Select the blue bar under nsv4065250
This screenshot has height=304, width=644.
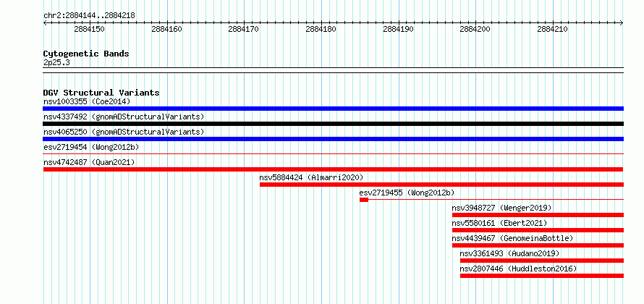coord(333,139)
